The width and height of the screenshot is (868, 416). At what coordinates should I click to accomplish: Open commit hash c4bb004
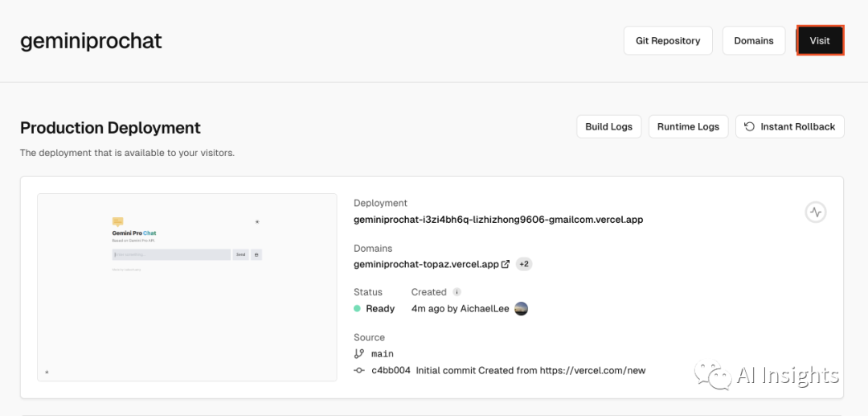coord(391,371)
